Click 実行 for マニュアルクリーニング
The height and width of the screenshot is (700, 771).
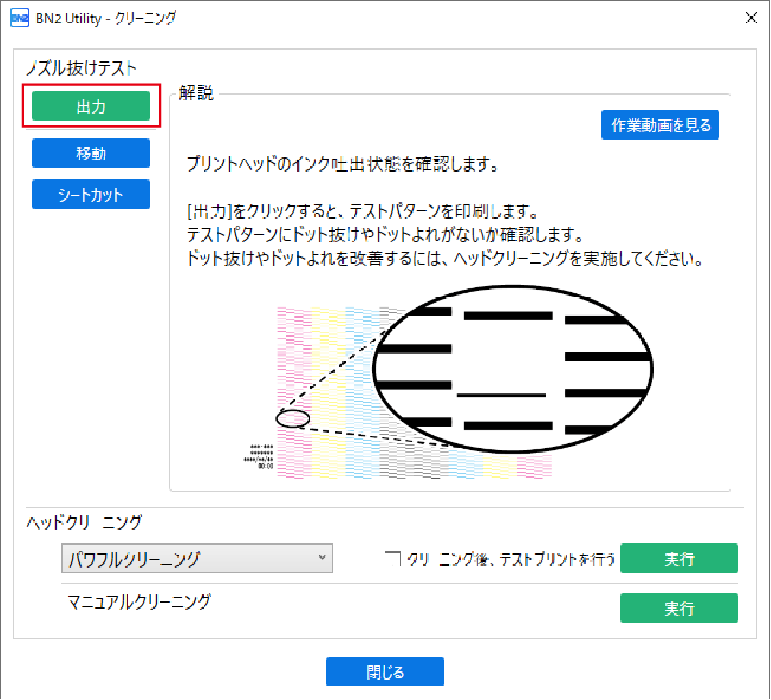[x=679, y=608]
